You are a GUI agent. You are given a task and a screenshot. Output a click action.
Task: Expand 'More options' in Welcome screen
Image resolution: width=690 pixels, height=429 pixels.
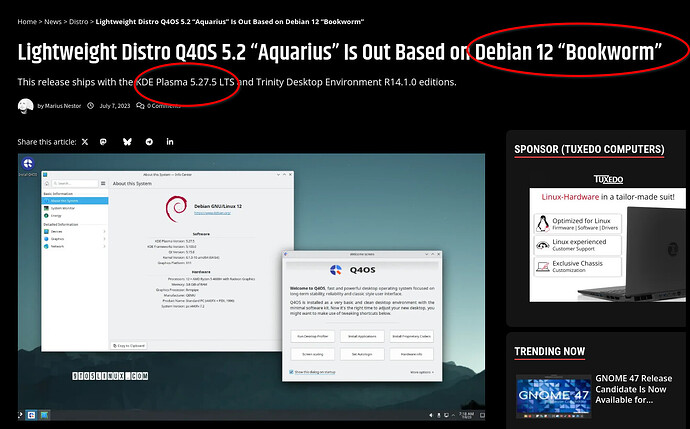click(x=422, y=372)
